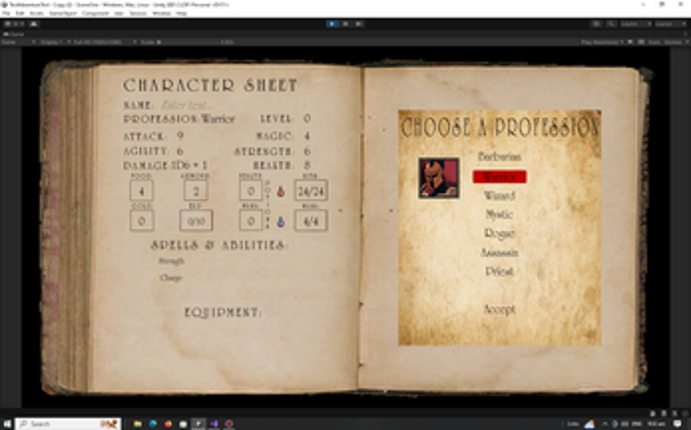Click the Accept button

pos(499,309)
